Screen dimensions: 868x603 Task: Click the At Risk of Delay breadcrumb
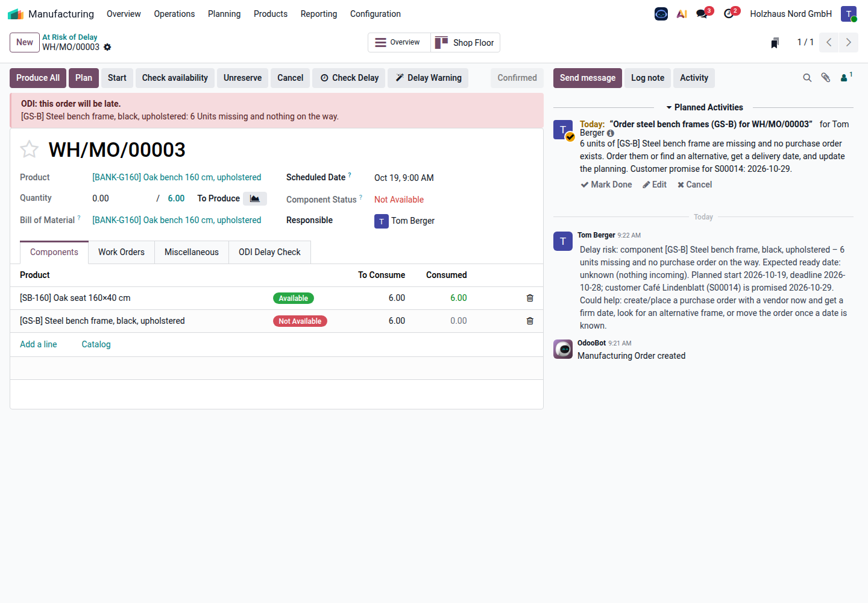[70, 37]
